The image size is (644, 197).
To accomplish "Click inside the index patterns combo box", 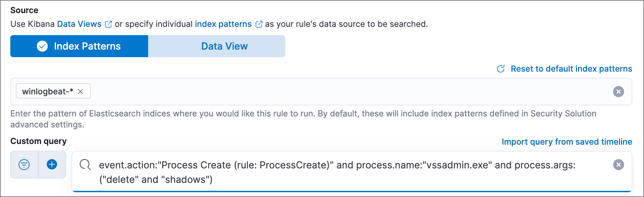I will coord(344,92).
